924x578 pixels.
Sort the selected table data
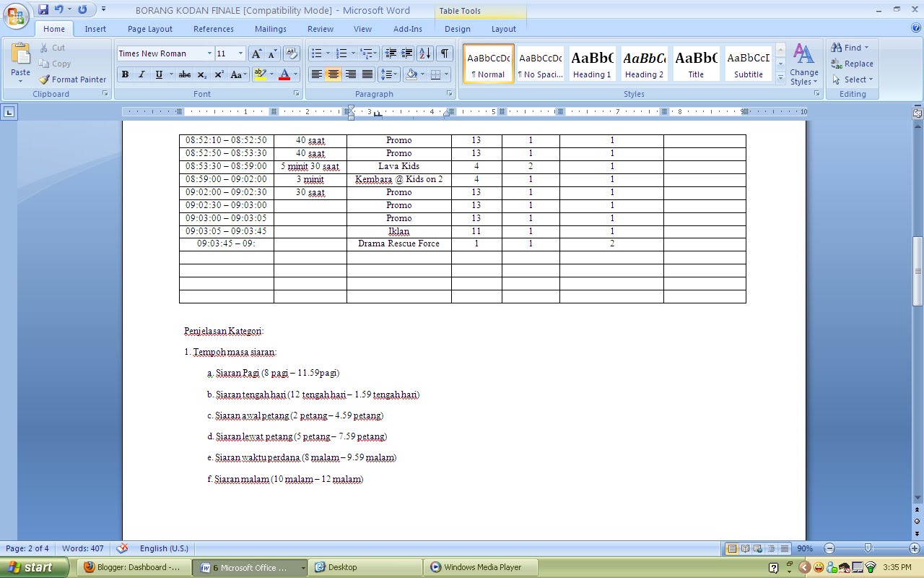425,53
